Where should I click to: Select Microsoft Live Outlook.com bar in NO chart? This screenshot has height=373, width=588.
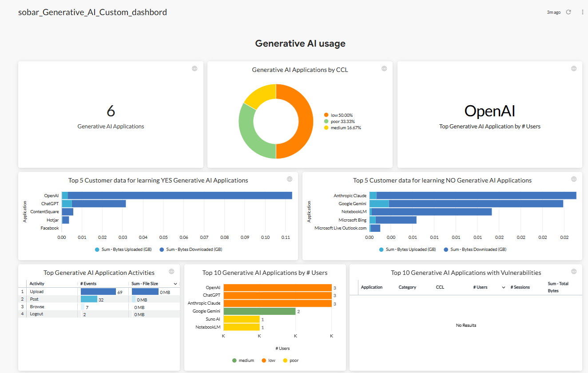tap(375, 228)
